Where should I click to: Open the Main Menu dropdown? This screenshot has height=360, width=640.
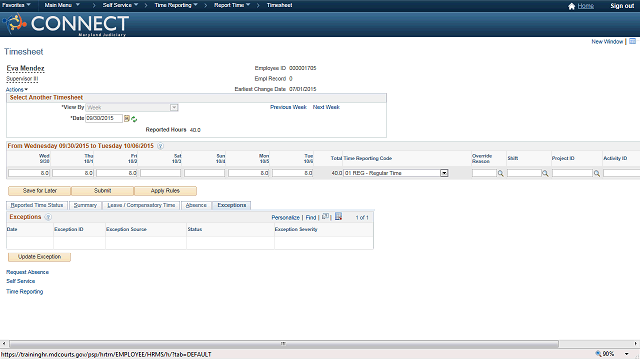coord(62,5)
